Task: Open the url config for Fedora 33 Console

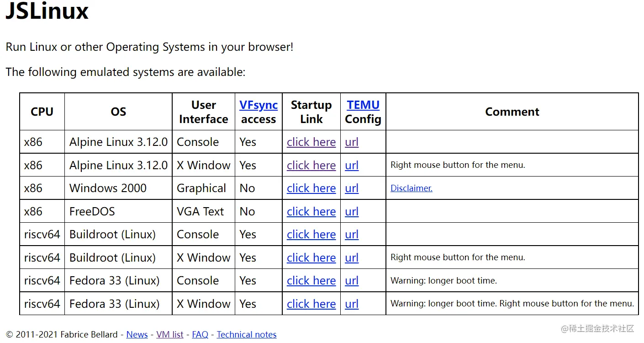Action: click(x=351, y=280)
